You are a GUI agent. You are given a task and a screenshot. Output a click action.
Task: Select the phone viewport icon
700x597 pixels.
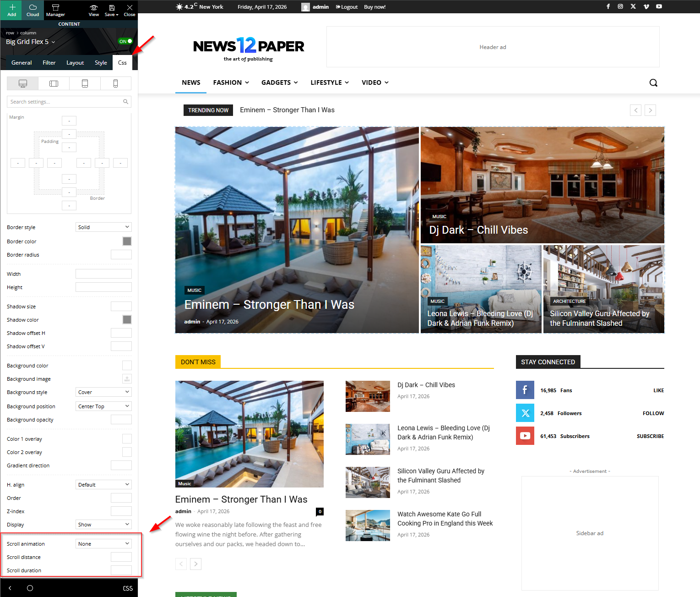coord(115,83)
